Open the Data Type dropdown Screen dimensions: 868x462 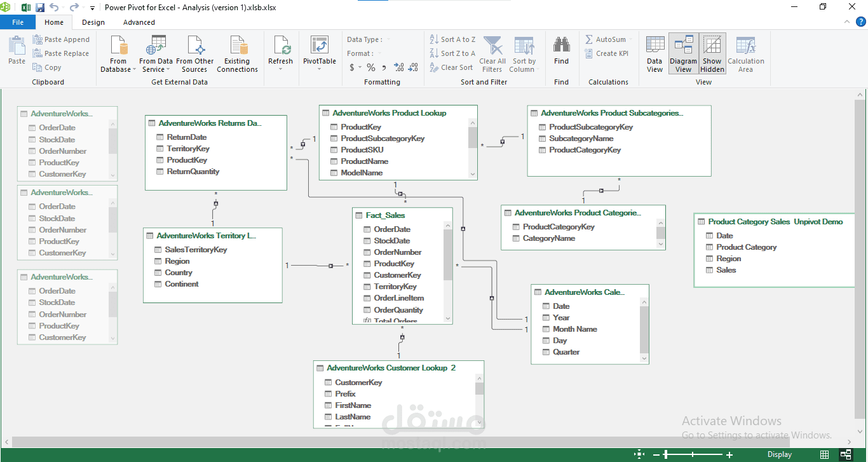coord(369,39)
